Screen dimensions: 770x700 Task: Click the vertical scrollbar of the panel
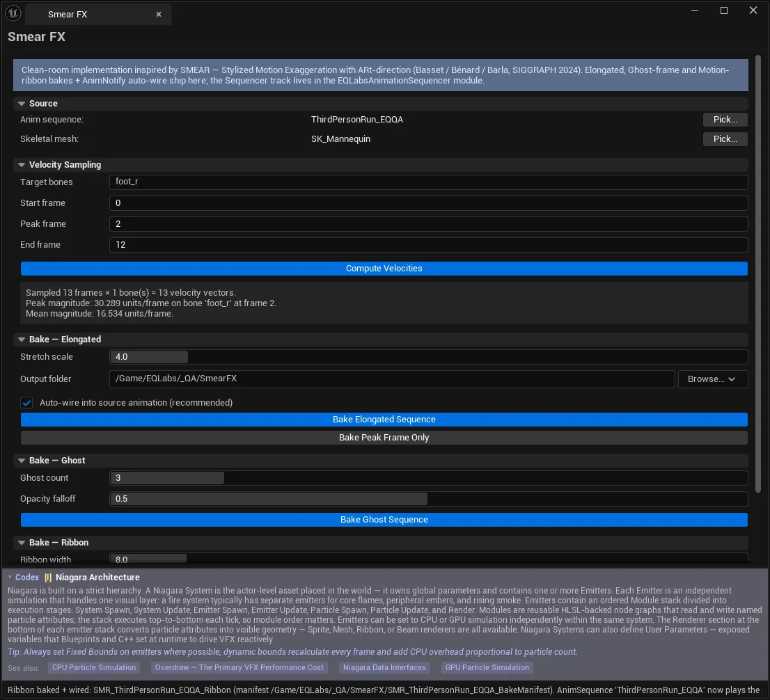(758, 274)
